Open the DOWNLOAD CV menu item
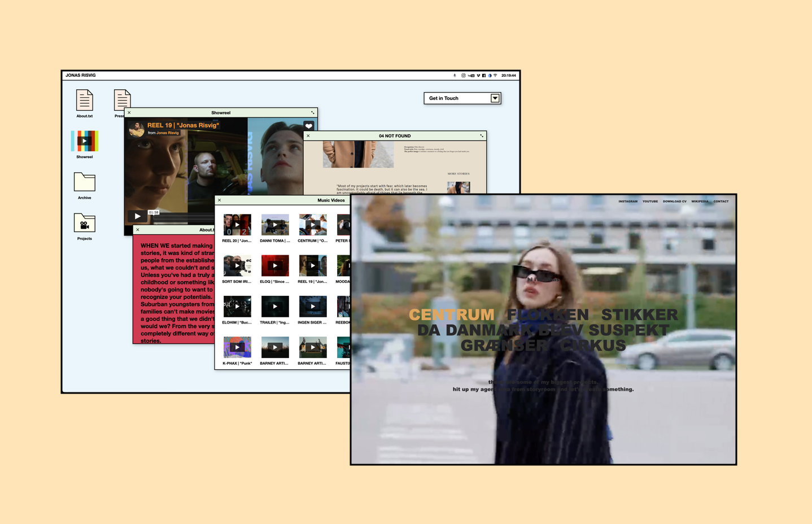Viewport: 812px width, 524px height. [x=674, y=201]
